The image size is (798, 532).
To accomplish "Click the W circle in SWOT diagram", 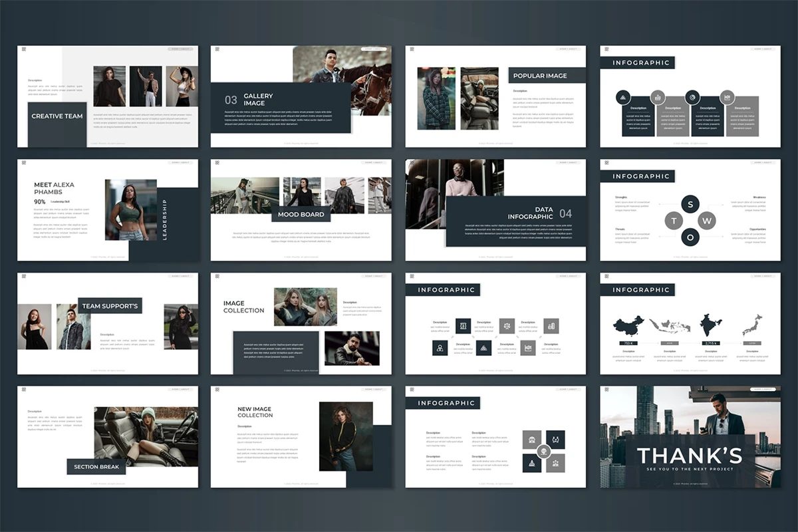I will [x=707, y=221].
